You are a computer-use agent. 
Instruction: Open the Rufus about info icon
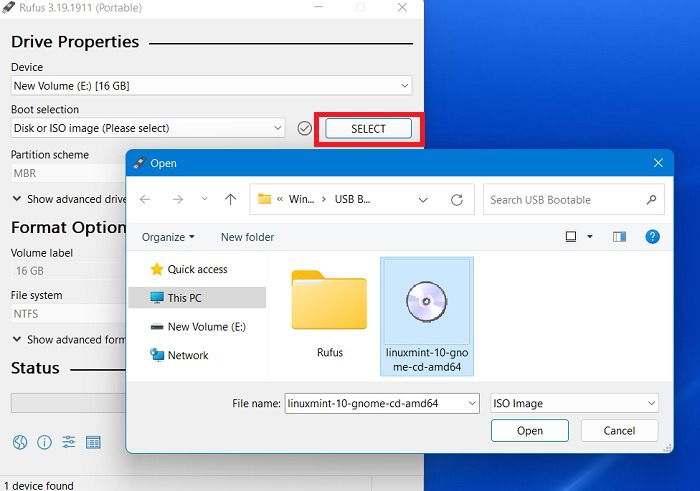tap(44, 442)
